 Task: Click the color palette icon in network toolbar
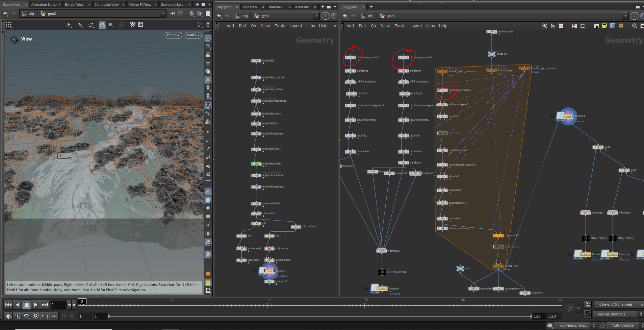tap(574, 26)
